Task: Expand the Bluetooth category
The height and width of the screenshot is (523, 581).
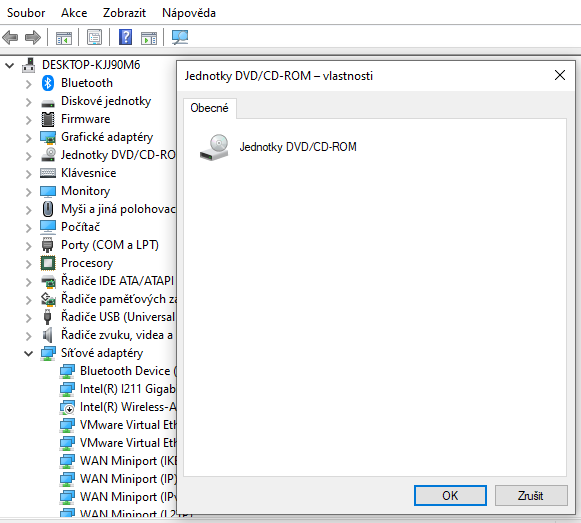Action: pyautogui.click(x=29, y=84)
